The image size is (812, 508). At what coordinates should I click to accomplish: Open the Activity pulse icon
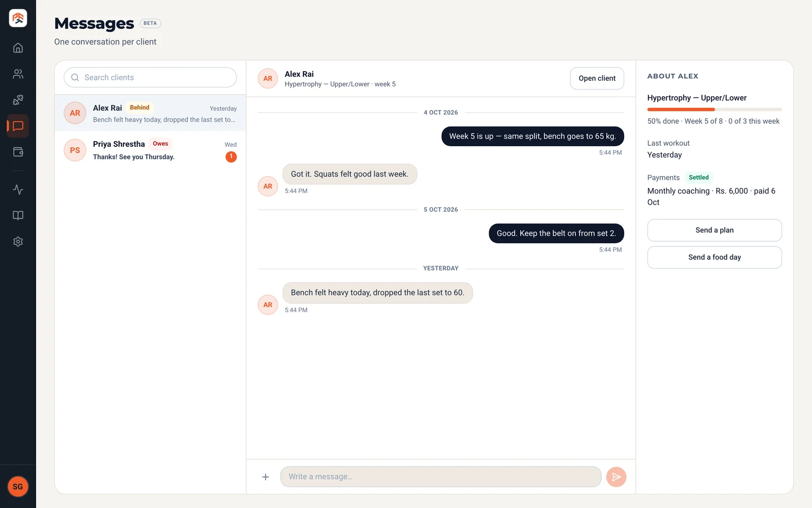[x=18, y=189]
